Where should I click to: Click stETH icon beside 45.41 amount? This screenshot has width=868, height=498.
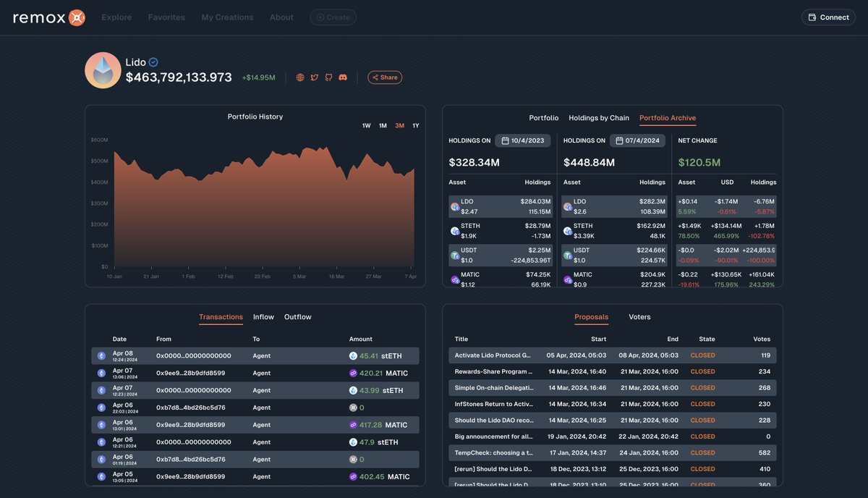353,356
